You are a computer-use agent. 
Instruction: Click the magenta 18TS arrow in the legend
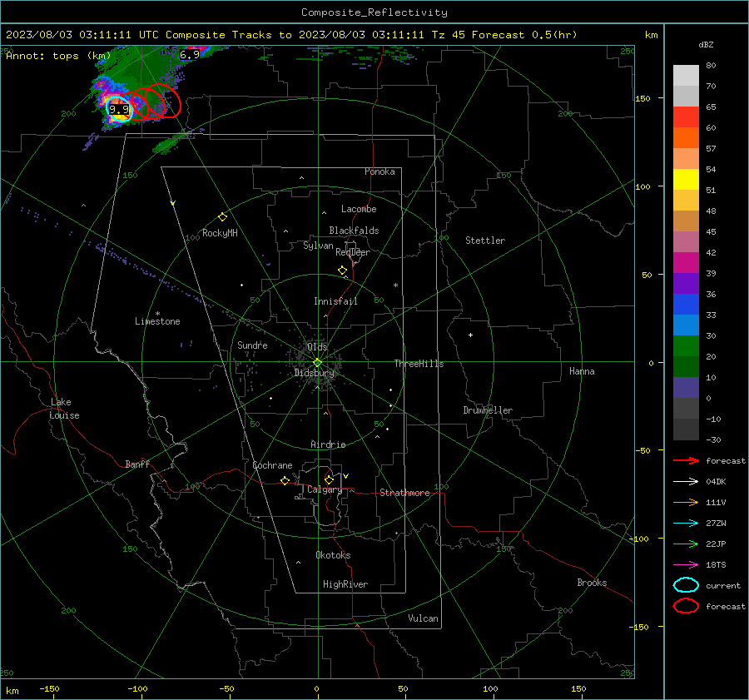pos(686,565)
